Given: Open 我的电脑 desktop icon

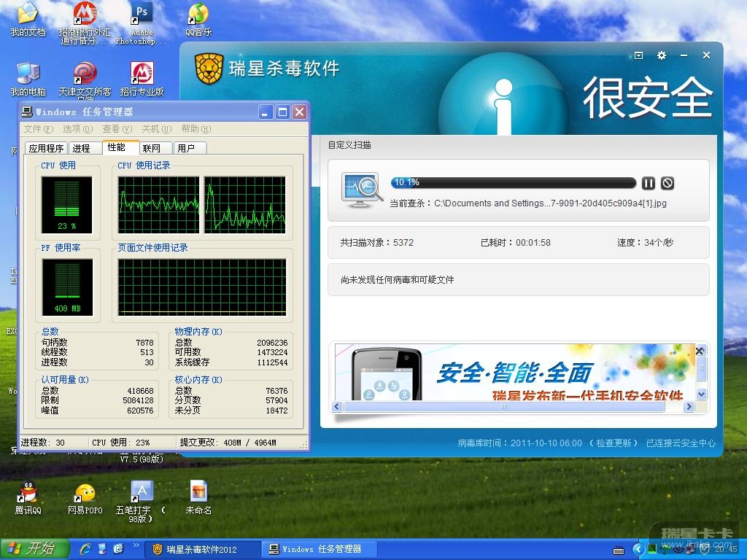Looking at the screenshot, I should (x=28, y=79).
